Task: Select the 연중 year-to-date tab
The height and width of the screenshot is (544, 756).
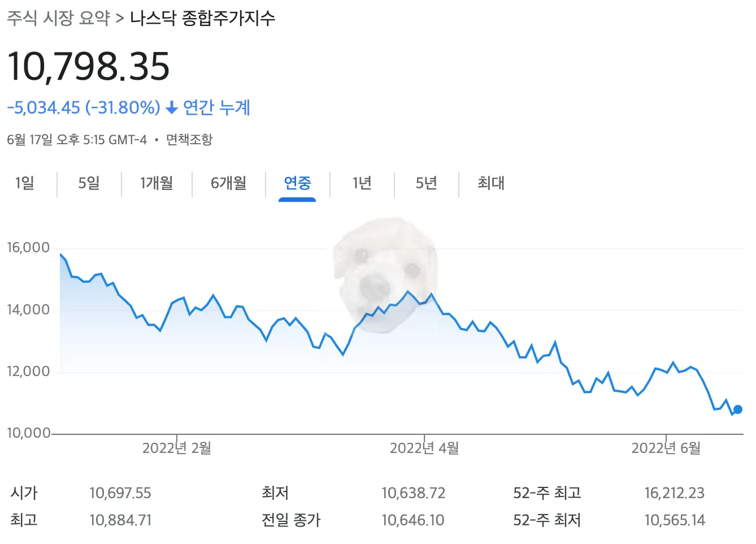Action: (x=297, y=183)
